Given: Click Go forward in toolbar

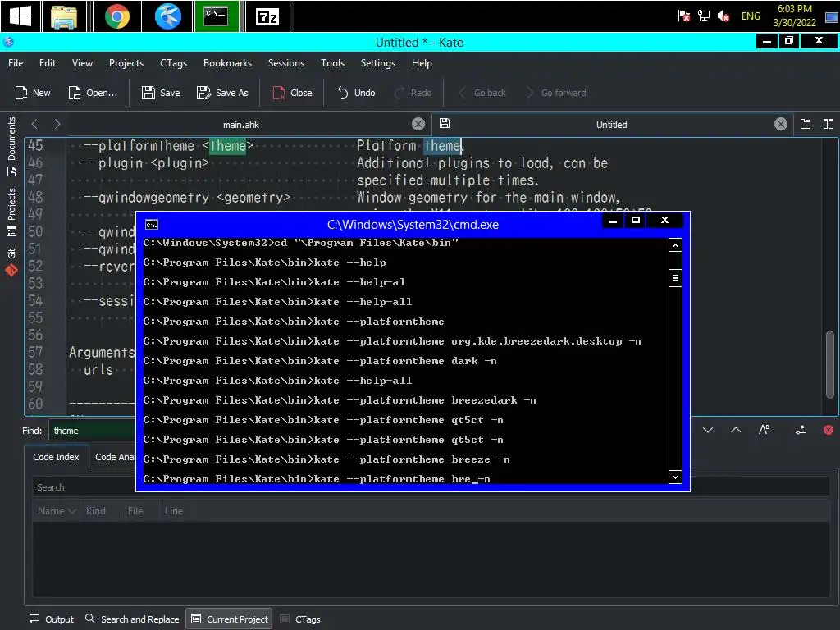Looking at the screenshot, I should point(556,93).
